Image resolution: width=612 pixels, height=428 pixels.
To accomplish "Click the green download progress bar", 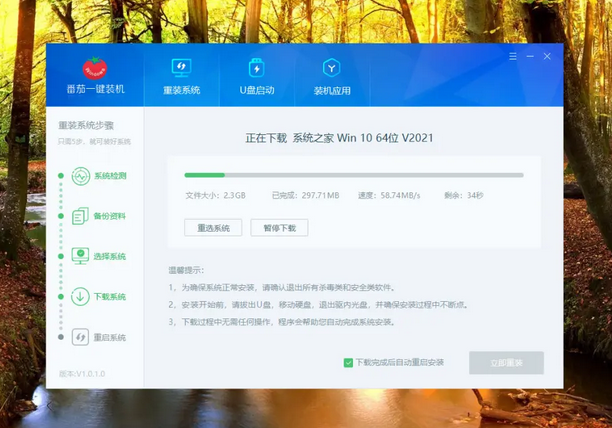I will (x=354, y=175).
